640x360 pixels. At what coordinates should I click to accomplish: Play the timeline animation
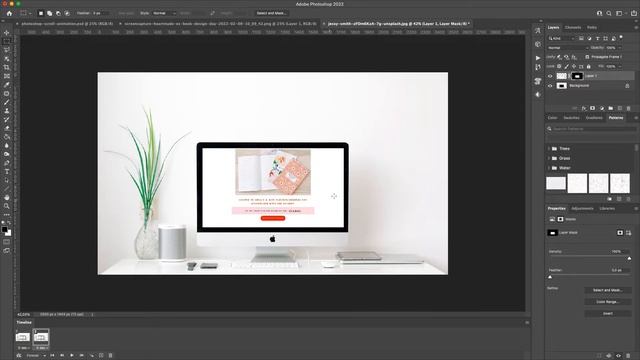72,356
